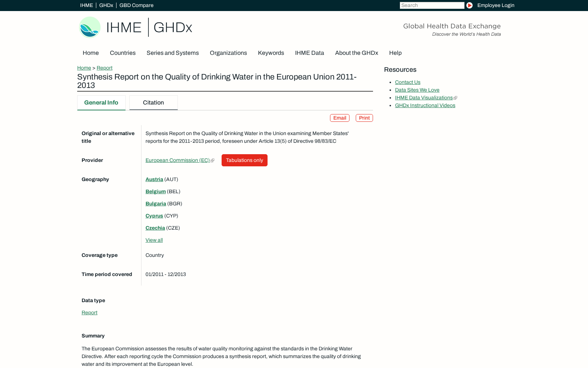The image size is (588, 368).
Task: Open Bulgaria geography link
Action: (156, 204)
